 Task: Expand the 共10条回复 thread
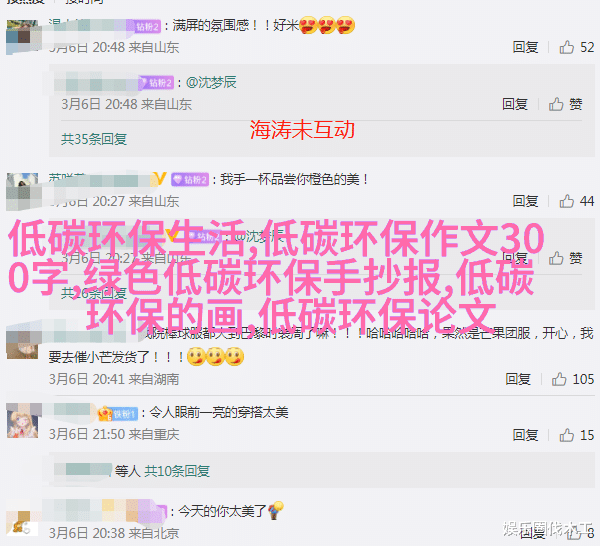click(177, 471)
